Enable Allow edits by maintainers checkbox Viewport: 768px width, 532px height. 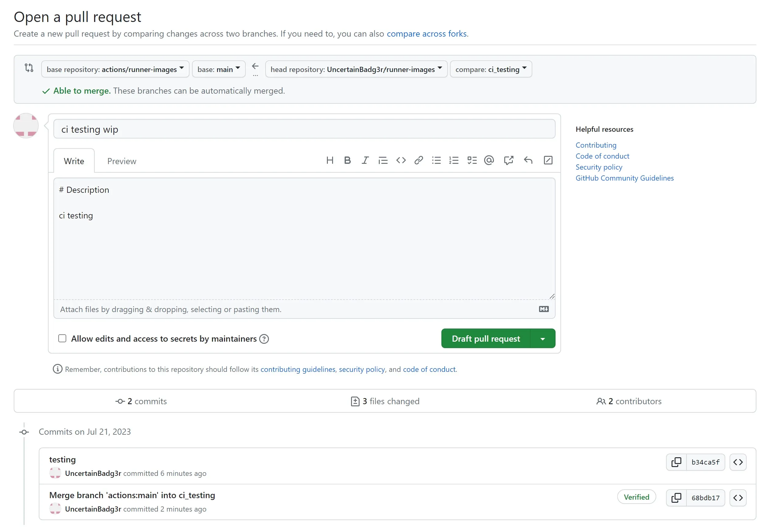(x=62, y=338)
